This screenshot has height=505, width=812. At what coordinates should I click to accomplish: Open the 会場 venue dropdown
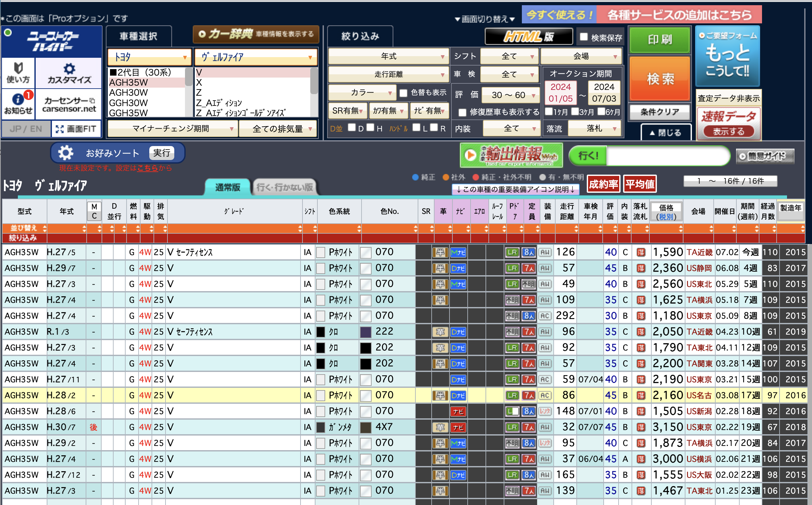click(581, 56)
